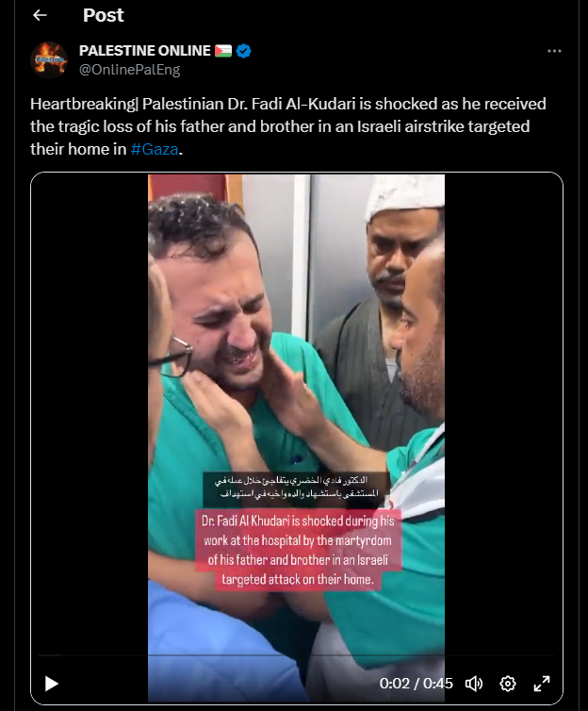588x711 pixels.
Task: Click the center of the video frame
Action: tap(297, 438)
